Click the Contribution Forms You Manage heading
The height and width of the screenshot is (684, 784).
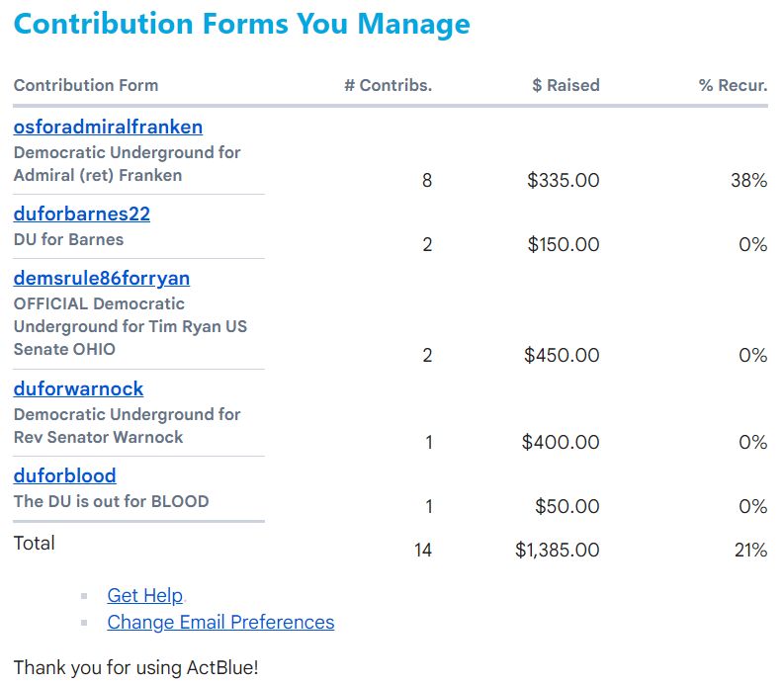tap(242, 24)
